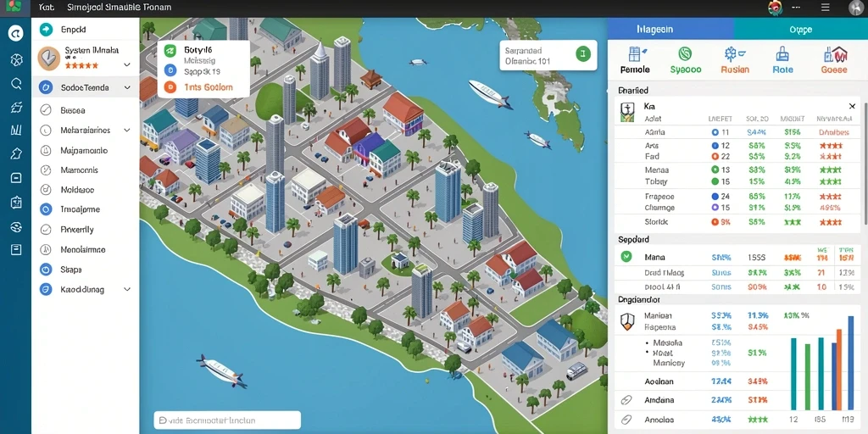The width and height of the screenshot is (868, 434).
Task: Click the Femole icon in right panel
Action: [636, 54]
